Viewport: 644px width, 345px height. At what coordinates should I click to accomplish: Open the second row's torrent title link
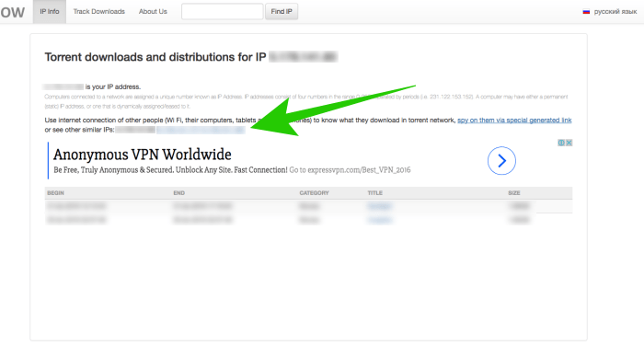(x=379, y=220)
